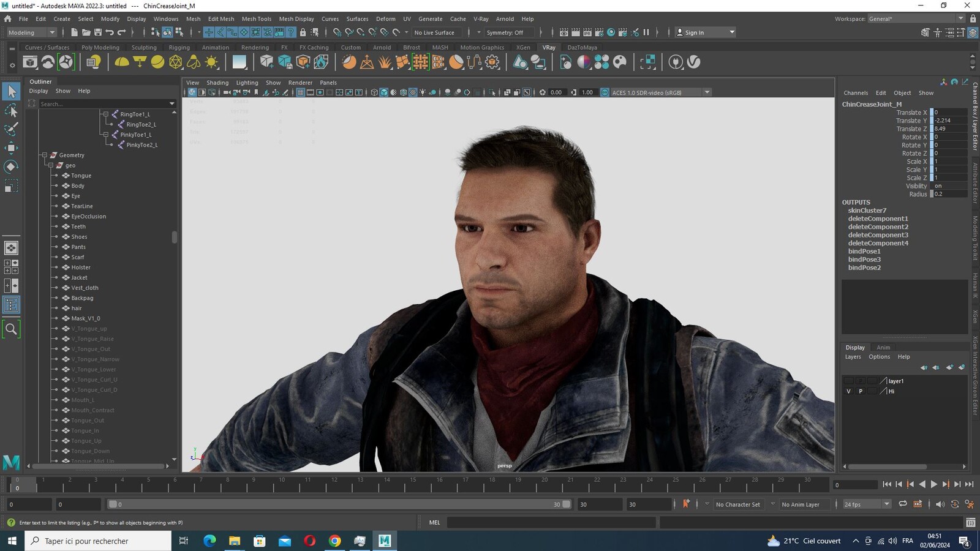The image size is (980, 551).
Task: Open the Modeling menu set dropdown
Action: coord(32,32)
